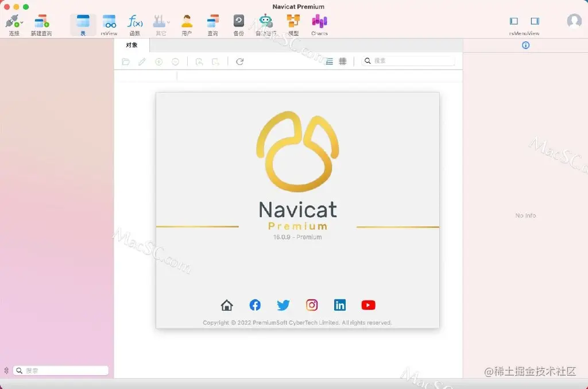This screenshot has height=389, width=588.
Task: Click the home icon on splash screen
Action: pos(227,305)
